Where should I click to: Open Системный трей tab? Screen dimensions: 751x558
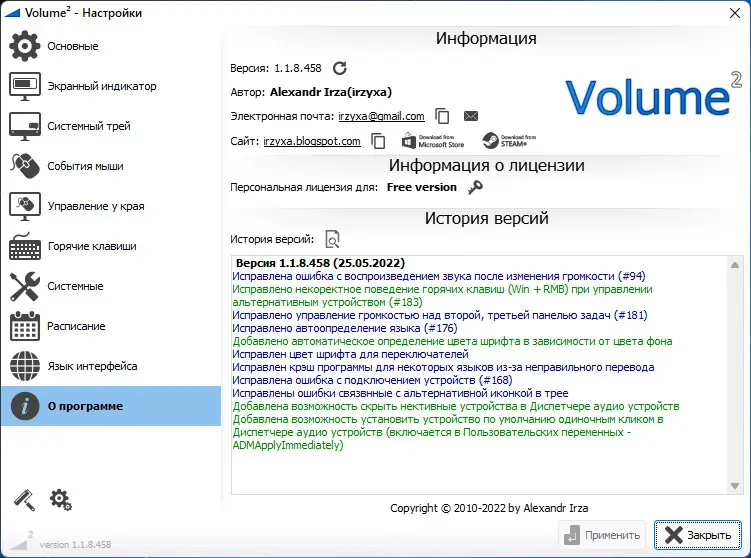point(111,126)
